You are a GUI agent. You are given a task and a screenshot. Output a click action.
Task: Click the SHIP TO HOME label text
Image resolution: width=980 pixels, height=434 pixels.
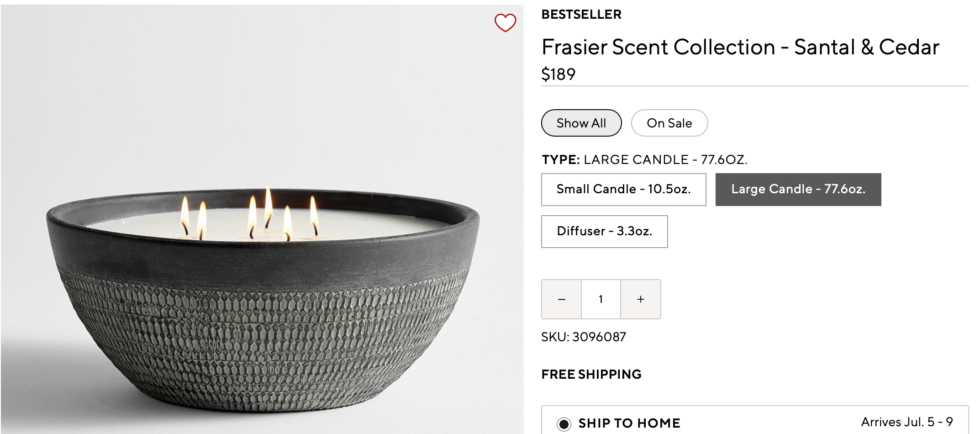point(629,423)
